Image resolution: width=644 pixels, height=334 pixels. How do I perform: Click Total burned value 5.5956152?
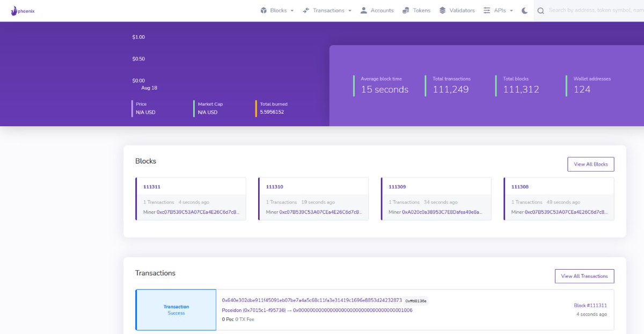click(x=272, y=112)
